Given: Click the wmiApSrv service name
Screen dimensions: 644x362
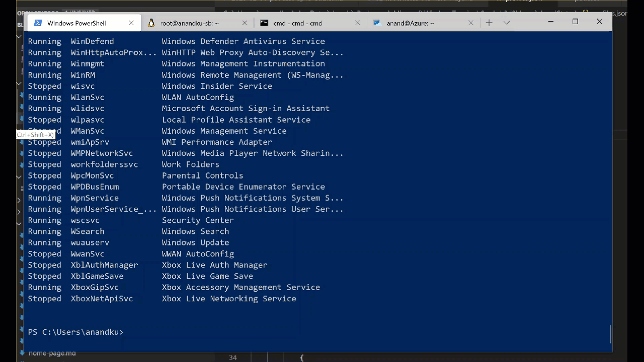Looking at the screenshot, I should (90, 142).
